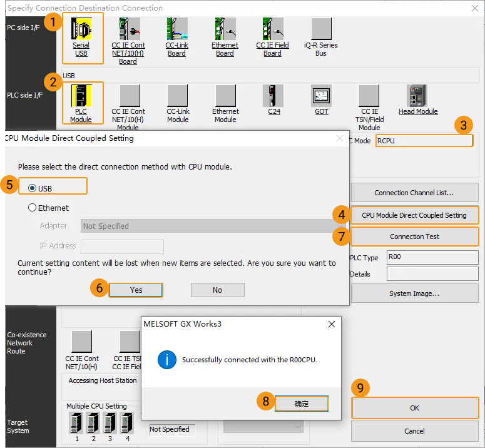Open the Connection Channel List
This screenshot has height=448, width=485.
pos(414,193)
